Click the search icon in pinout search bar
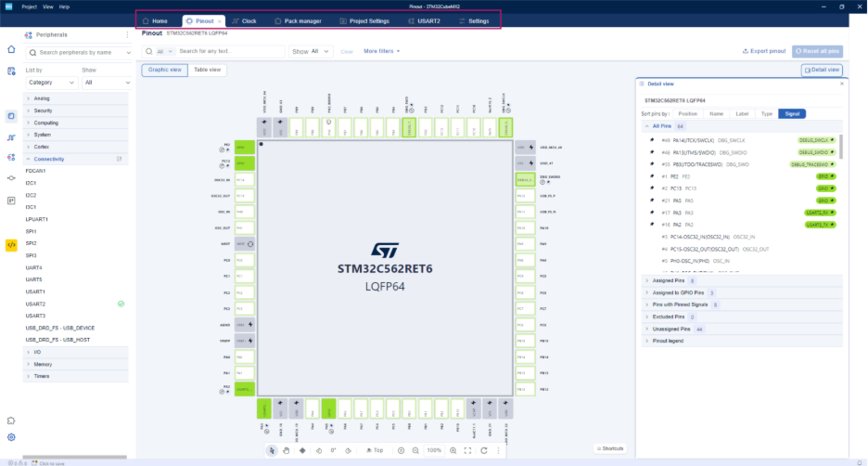The width and height of the screenshot is (868, 466). 149,51
